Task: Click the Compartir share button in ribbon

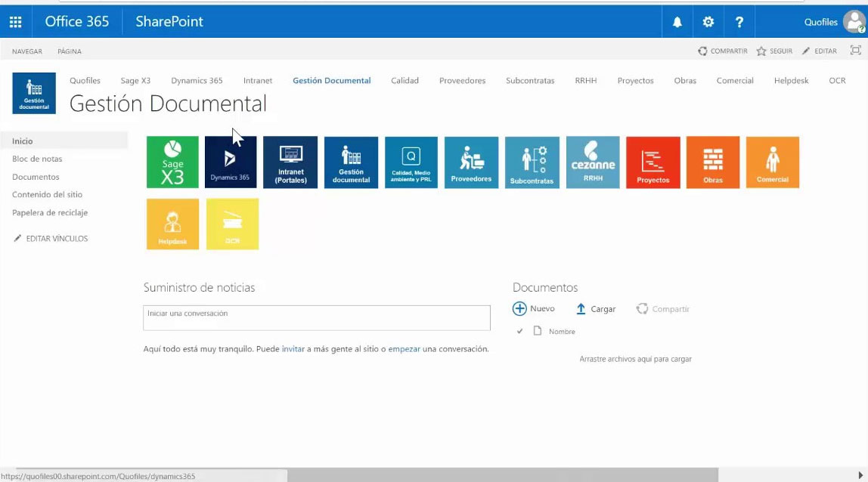Action: [722, 51]
